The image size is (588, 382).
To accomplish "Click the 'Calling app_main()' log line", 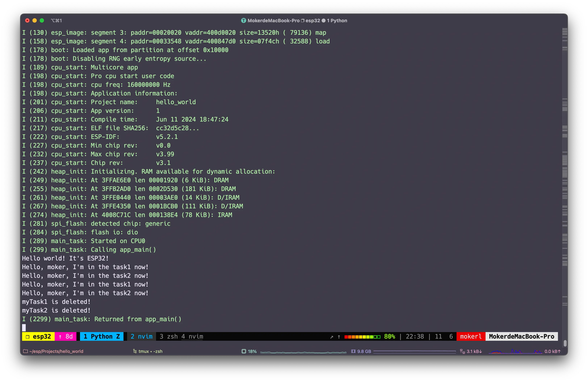I will tap(89, 250).
